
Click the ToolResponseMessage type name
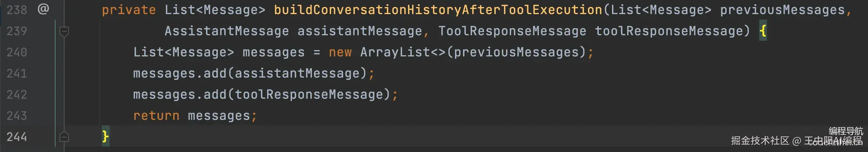[512, 31]
